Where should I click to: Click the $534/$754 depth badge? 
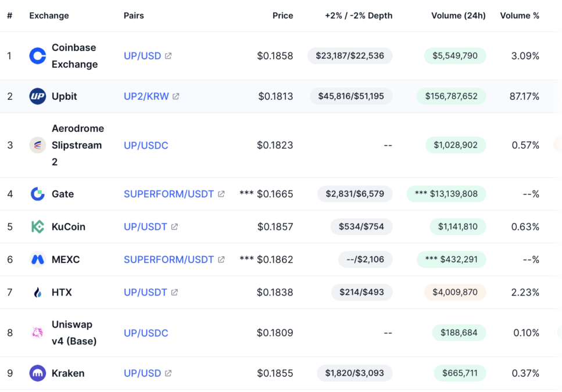361,226
